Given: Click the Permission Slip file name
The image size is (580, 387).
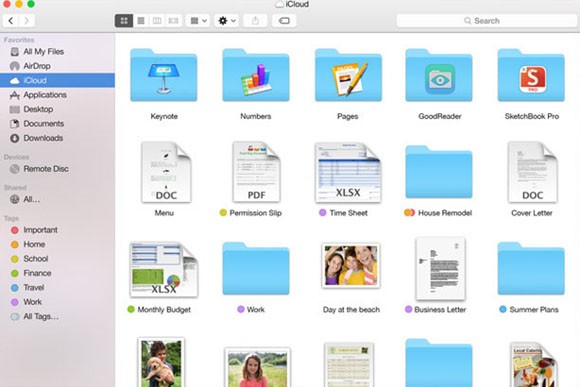Looking at the screenshot, I should click(x=255, y=213).
